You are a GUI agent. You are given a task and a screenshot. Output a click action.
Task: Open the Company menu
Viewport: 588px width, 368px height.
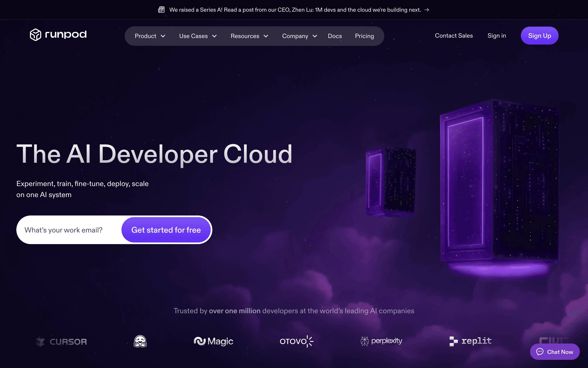[x=300, y=36]
